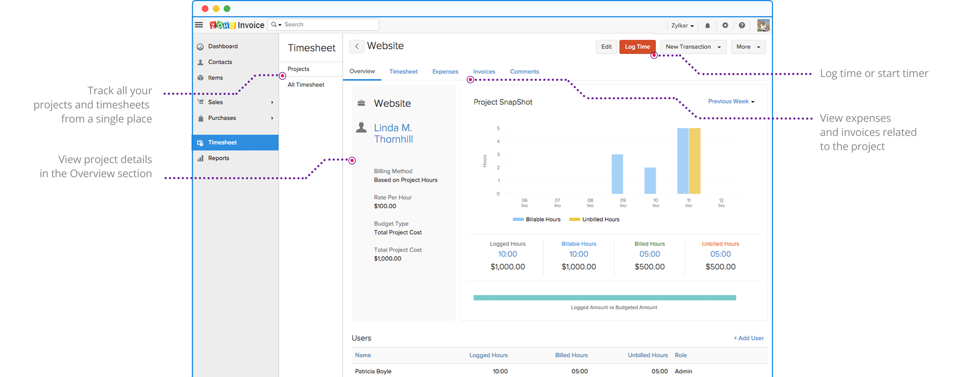Expand the Purchases submenu arrow

pos(272,118)
